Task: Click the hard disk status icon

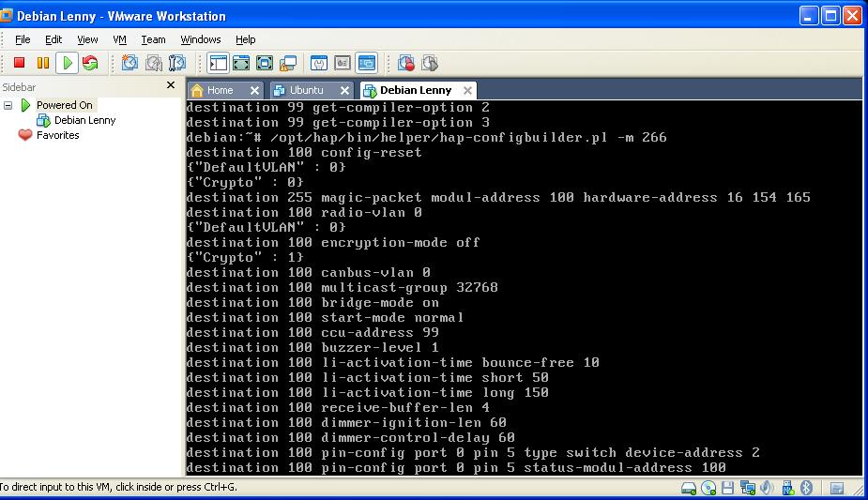Action: 689,488
